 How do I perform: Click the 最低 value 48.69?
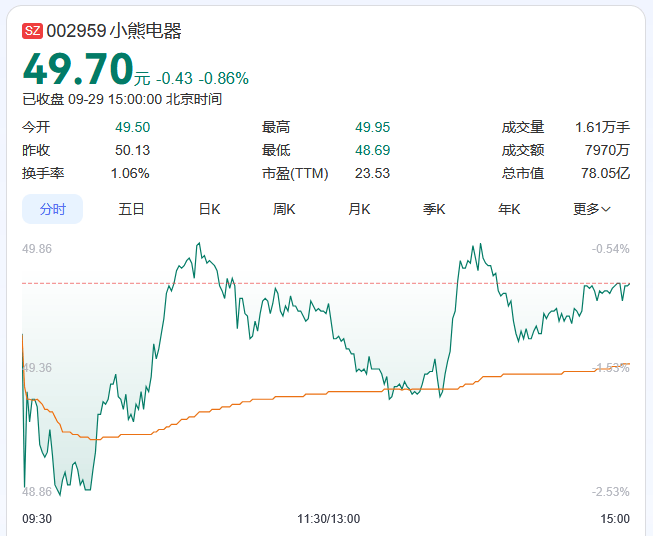tap(372, 150)
